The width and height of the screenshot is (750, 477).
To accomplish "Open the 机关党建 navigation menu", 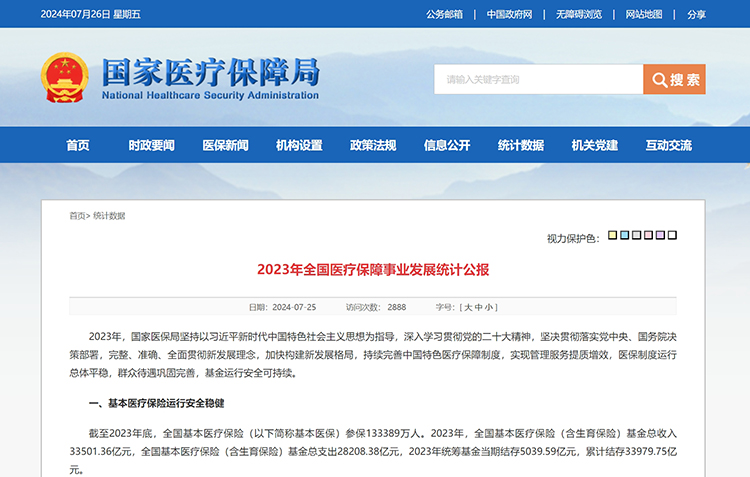I will tap(595, 145).
